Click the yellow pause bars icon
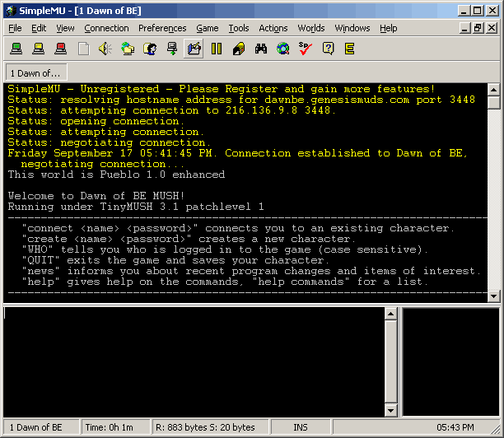 click(217, 49)
